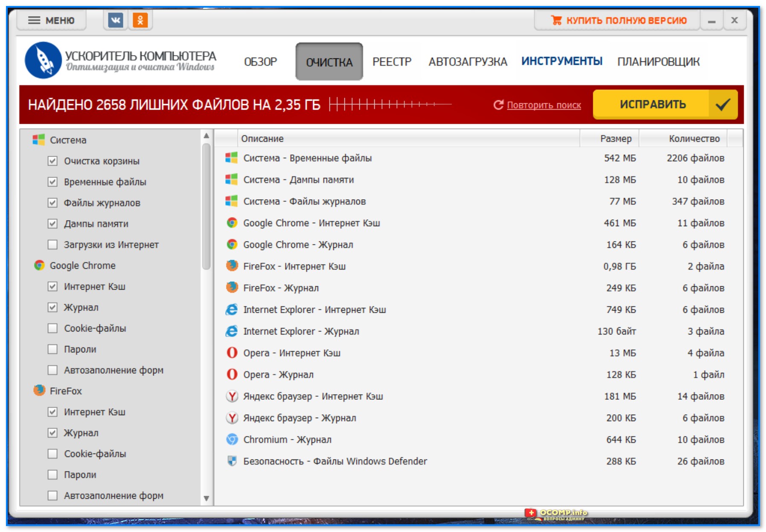Viewport: 766px width, 532px height.
Task: Click Yandex icon beside Яндекс браузер - Интернет Кэш
Action: pyautogui.click(x=232, y=396)
